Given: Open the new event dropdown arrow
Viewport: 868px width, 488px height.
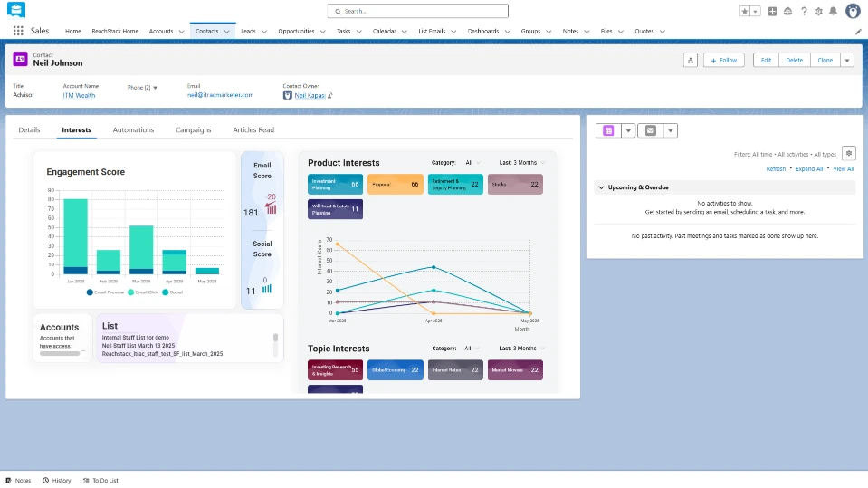Looking at the screenshot, I should point(628,130).
